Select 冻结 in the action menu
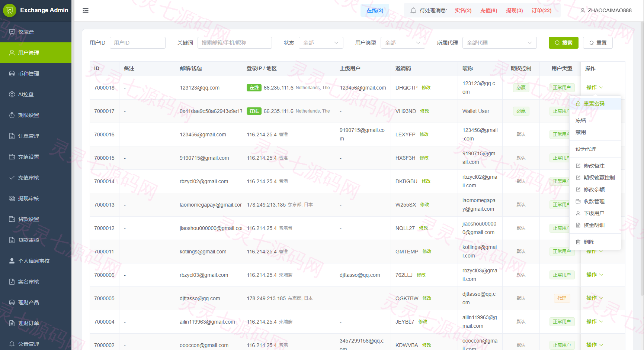The width and height of the screenshot is (644, 350). (595, 120)
